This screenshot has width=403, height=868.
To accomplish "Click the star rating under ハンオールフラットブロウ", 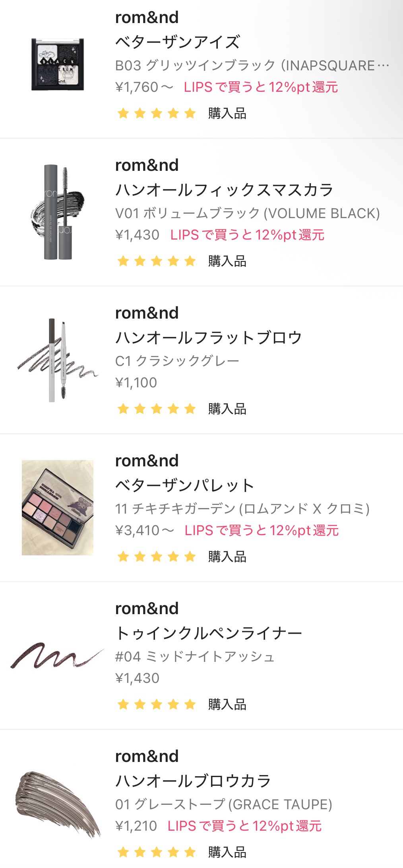I will tap(157, 409).
